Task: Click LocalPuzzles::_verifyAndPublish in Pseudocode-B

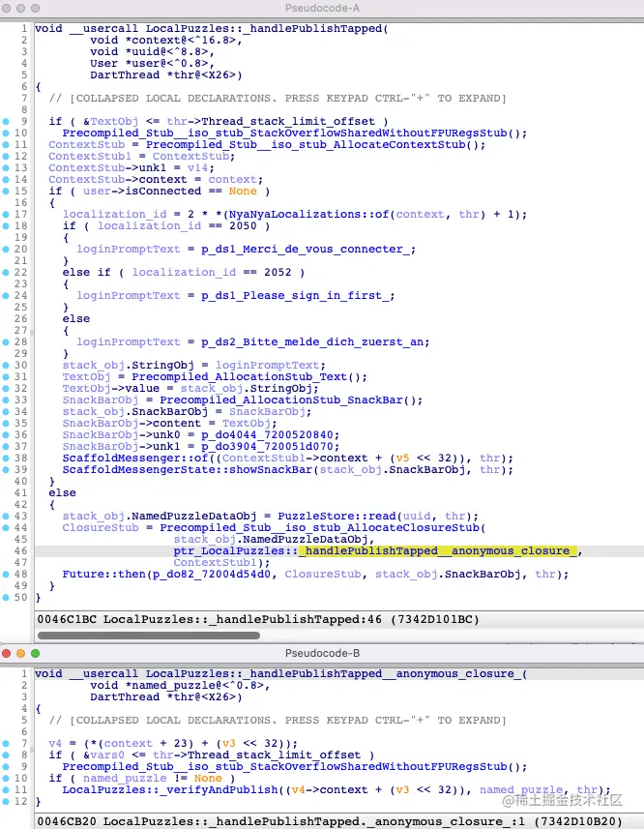Action: [x=170, y=789]
